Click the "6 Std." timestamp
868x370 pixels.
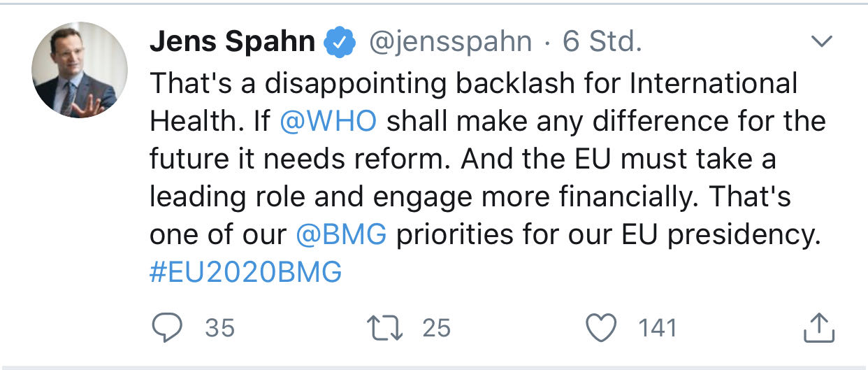602,43
